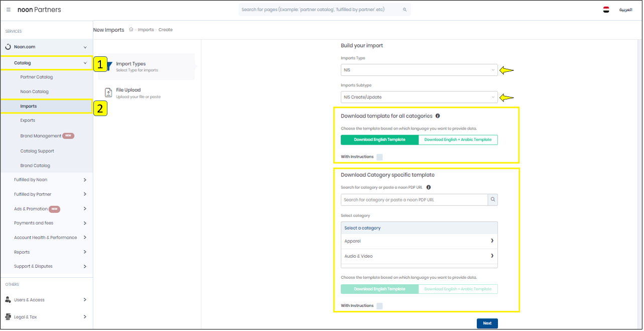Viewport: 644px width, 331px height.
Task: Click the Next button
Action: click(487, 323)
